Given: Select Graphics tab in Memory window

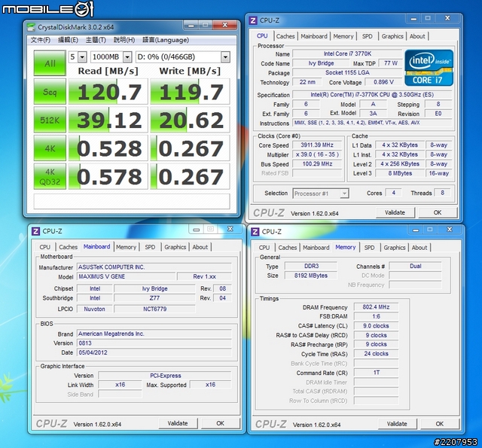Looking at the screenshot, I should pyautogui.click(x=395, y=248).
